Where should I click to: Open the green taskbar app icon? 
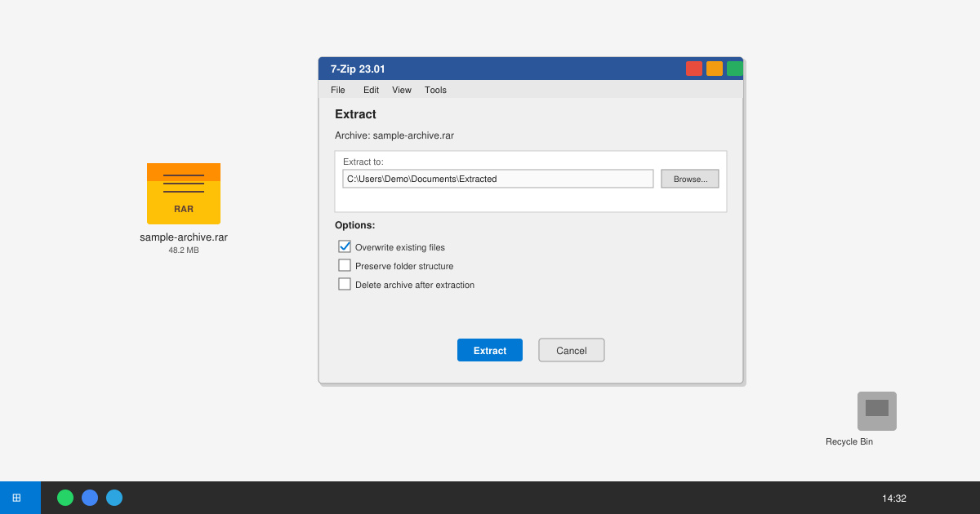tap(65, 498)
